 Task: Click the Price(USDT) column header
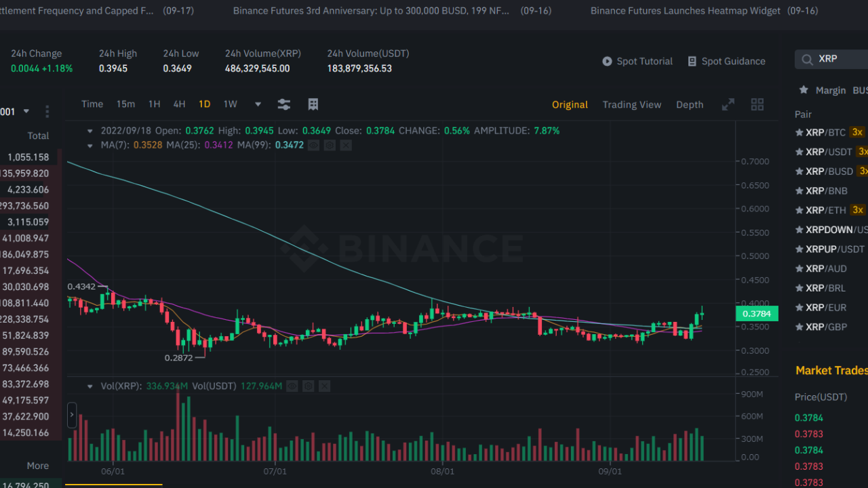(821, 397)
